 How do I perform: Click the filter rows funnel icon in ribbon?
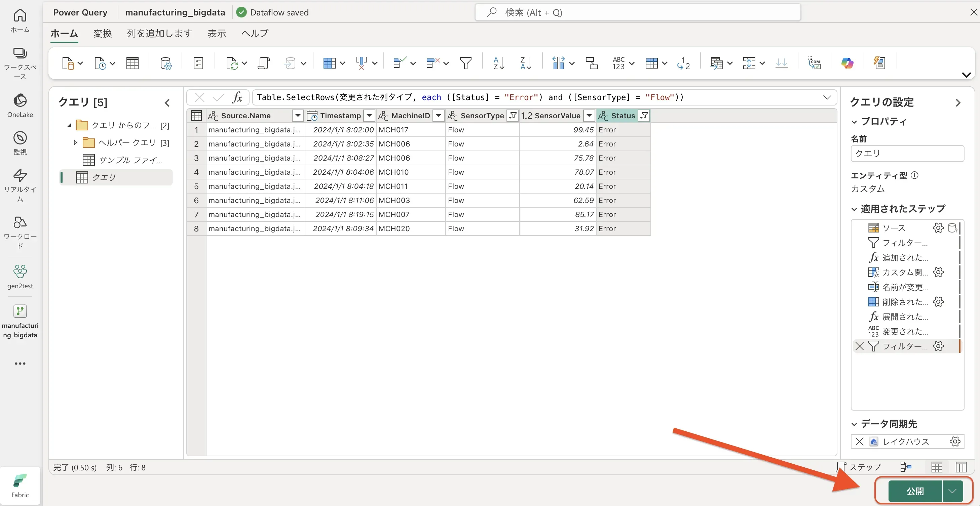465,63
